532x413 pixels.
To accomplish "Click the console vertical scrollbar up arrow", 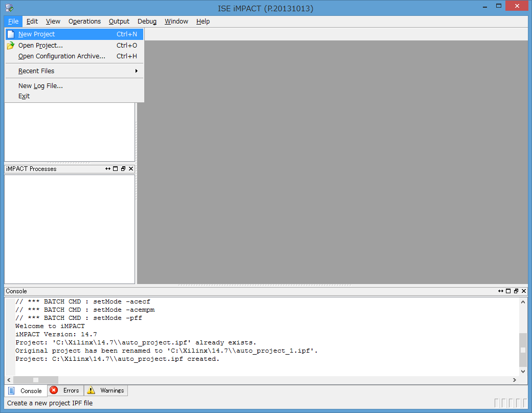I will pyautogui.click(x=523, y=302).
